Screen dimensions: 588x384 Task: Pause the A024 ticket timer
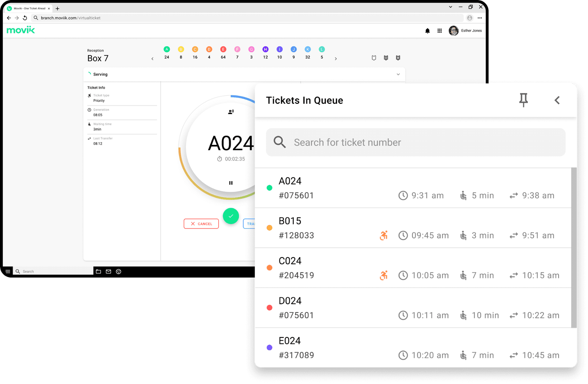click(231, 183)
